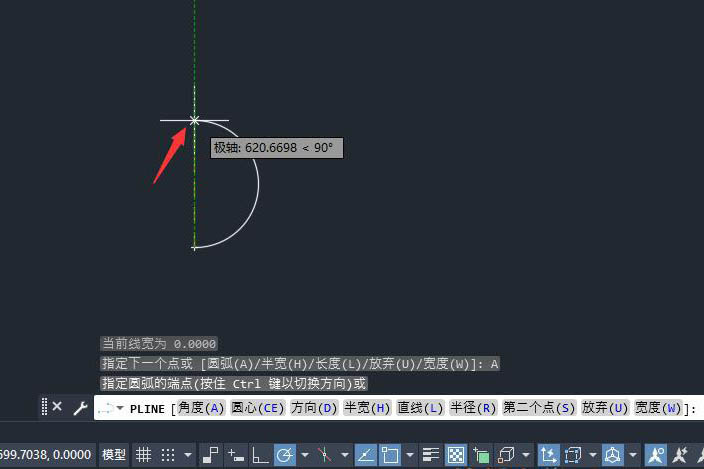Toggle gizmo display icon
Screen dimensions: 704x469
(613, 455)
